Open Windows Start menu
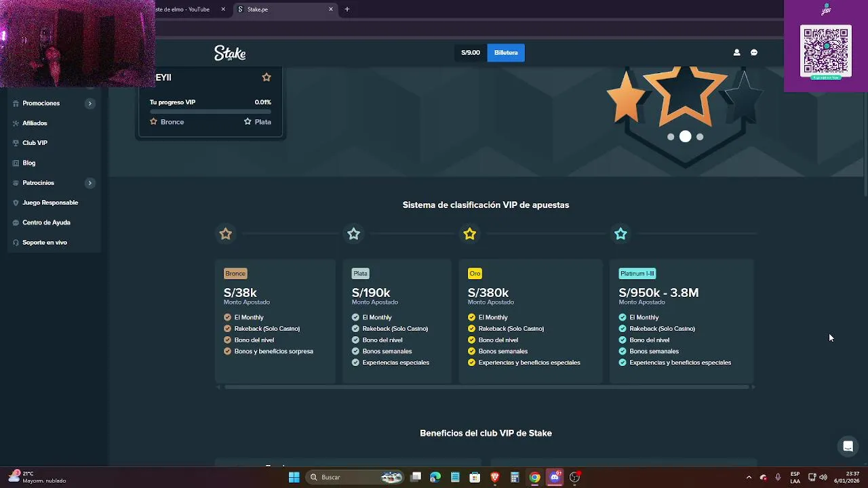This screenshot has width=868, height=488. point(294,477)
